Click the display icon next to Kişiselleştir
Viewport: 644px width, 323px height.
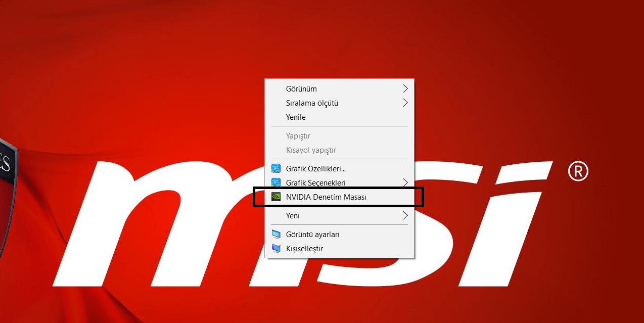click(277, 248)
